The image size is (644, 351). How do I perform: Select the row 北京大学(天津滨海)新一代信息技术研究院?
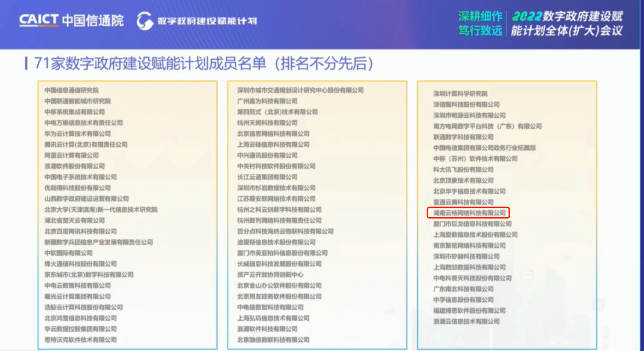101,210
